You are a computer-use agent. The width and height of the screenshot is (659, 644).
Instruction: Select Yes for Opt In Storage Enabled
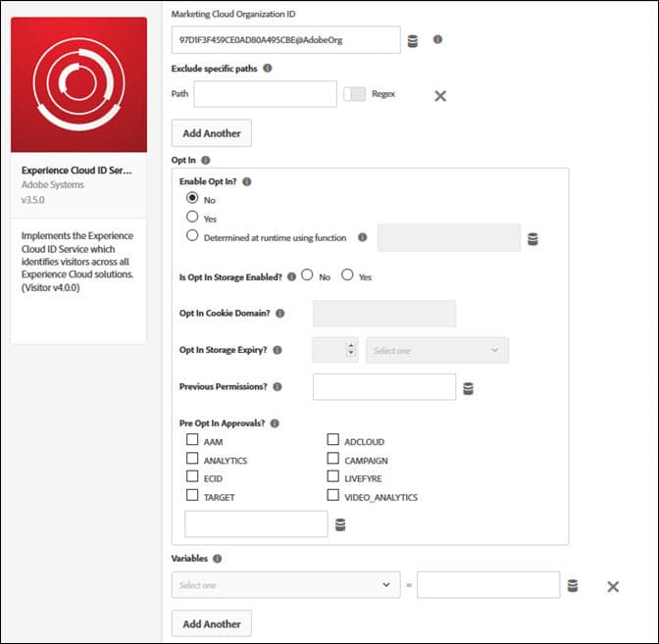347,274
